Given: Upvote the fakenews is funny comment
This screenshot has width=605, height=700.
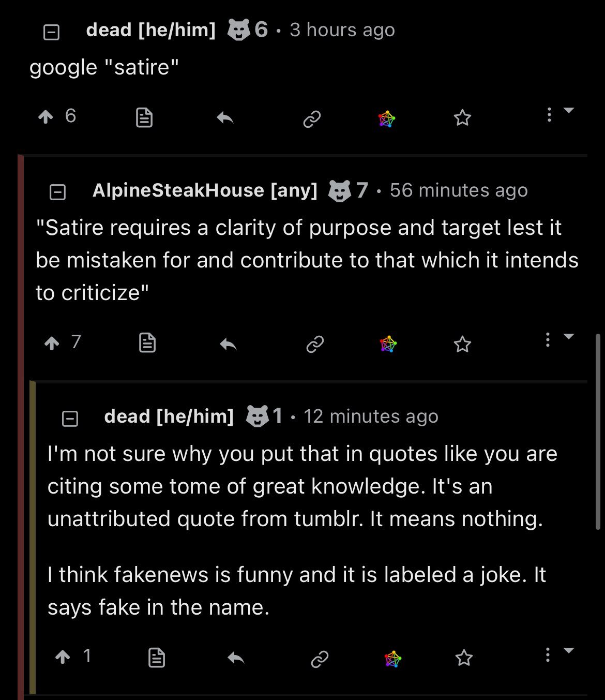Looking at the screenshot, I should pyautogui.click(x=63, y=657).
